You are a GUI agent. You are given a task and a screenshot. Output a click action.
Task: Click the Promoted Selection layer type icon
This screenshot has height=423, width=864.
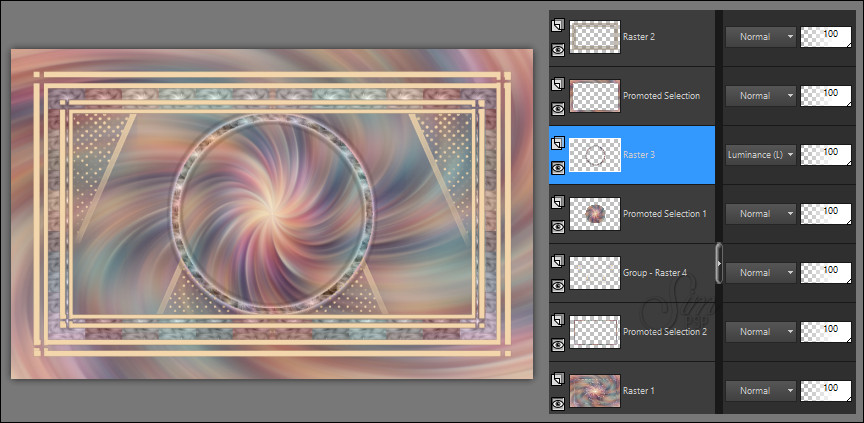tap(558, 84)
